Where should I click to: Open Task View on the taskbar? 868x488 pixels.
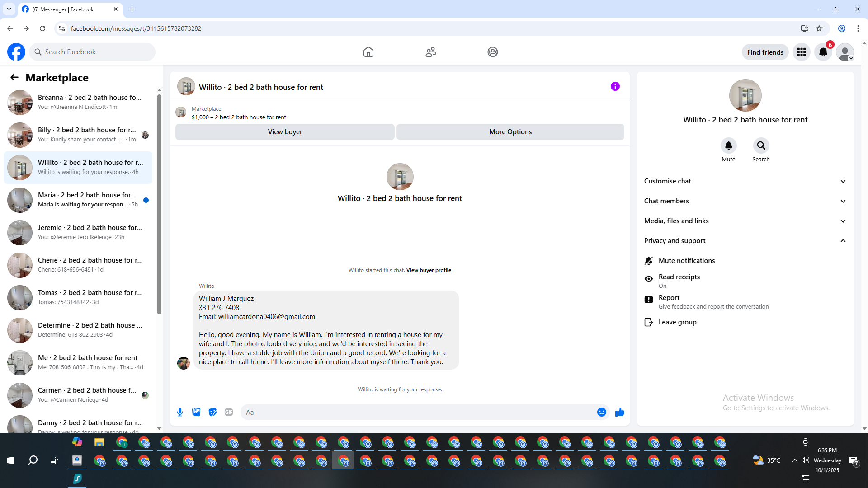coord(54,460)
